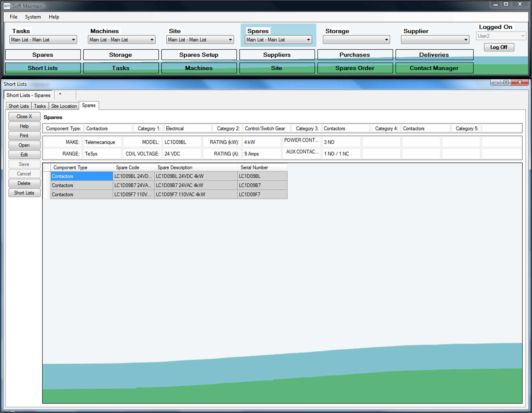
Task: Click the Log Off button
Action: [x=499, y=47]
